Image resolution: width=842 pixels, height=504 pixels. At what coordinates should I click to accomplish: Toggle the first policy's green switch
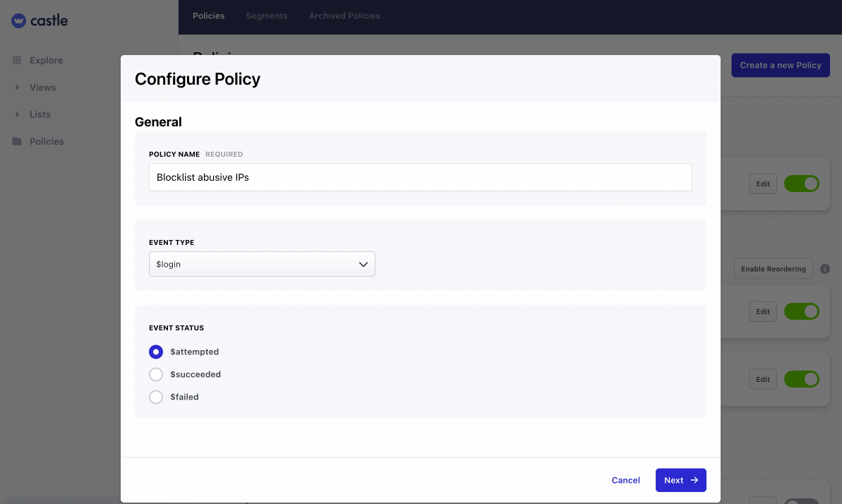(801, 184)
